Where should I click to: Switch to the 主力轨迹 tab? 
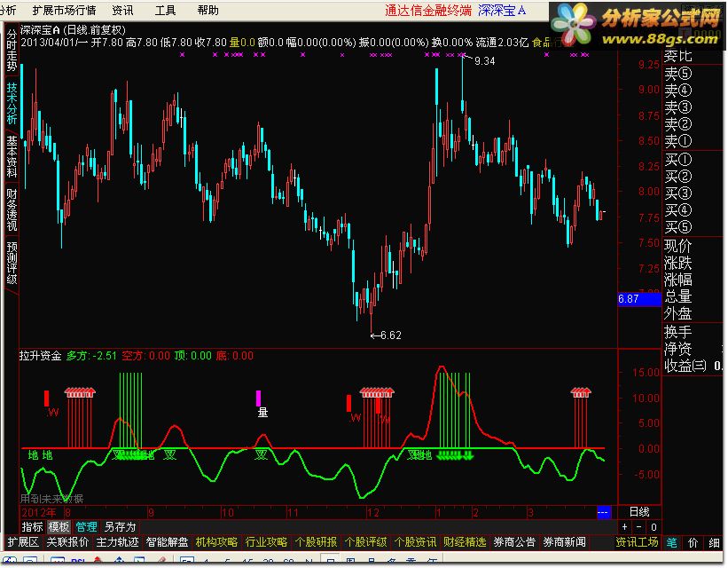pos(117,542)
